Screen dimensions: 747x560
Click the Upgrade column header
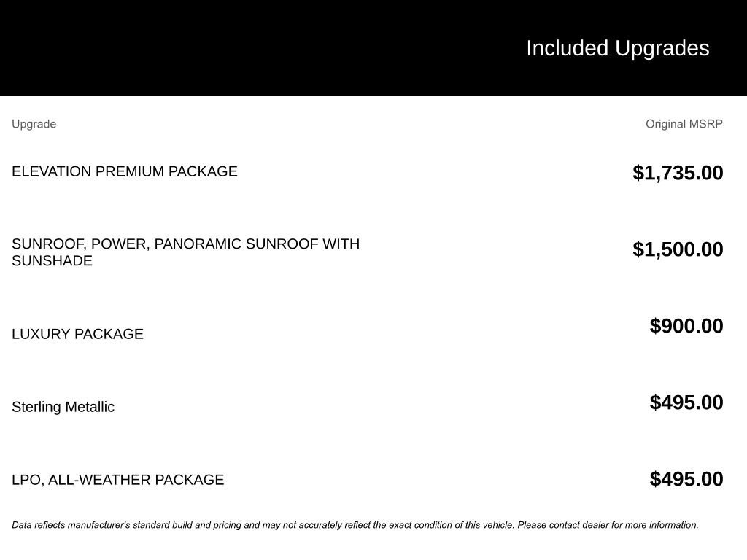34,124
